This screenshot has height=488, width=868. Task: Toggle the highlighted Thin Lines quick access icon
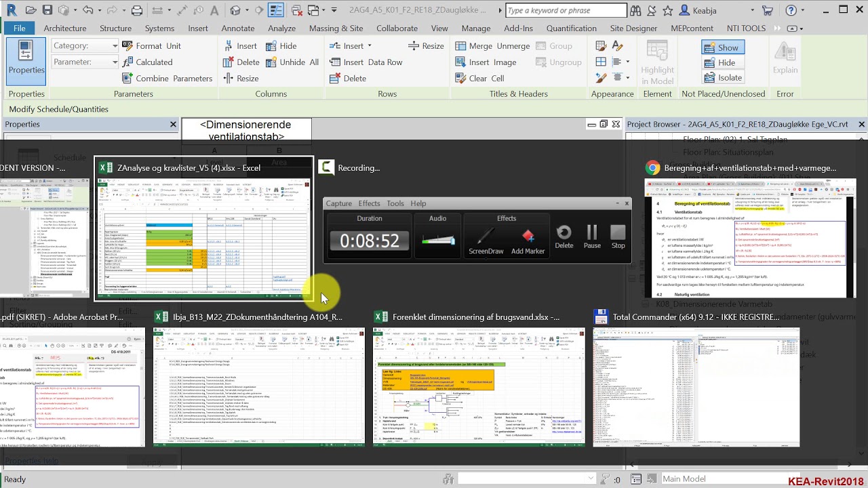coord(276,10)
